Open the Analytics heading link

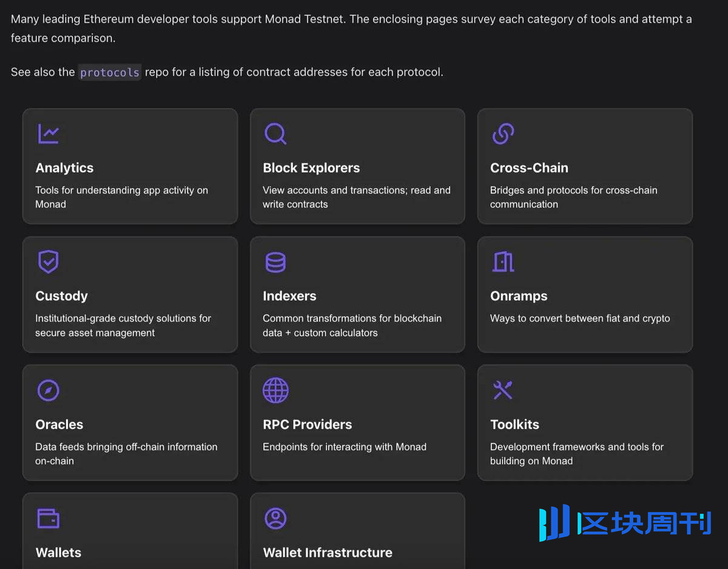coord(64,168)
